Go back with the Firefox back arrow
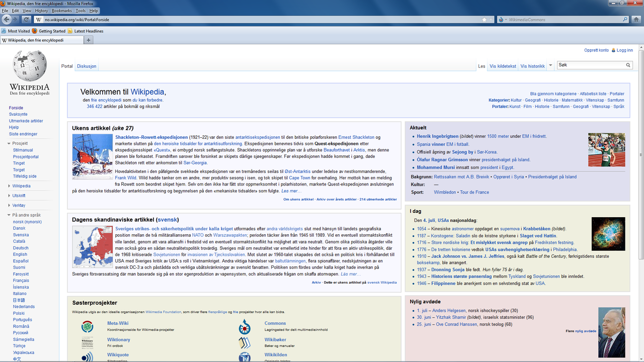 (7, 20)
